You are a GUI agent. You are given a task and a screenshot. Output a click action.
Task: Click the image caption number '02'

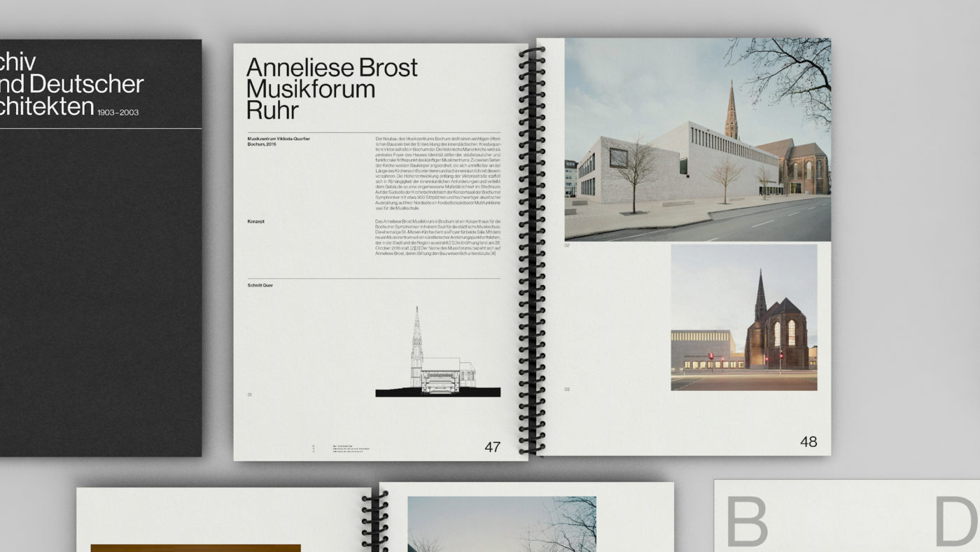pos(568,246)
